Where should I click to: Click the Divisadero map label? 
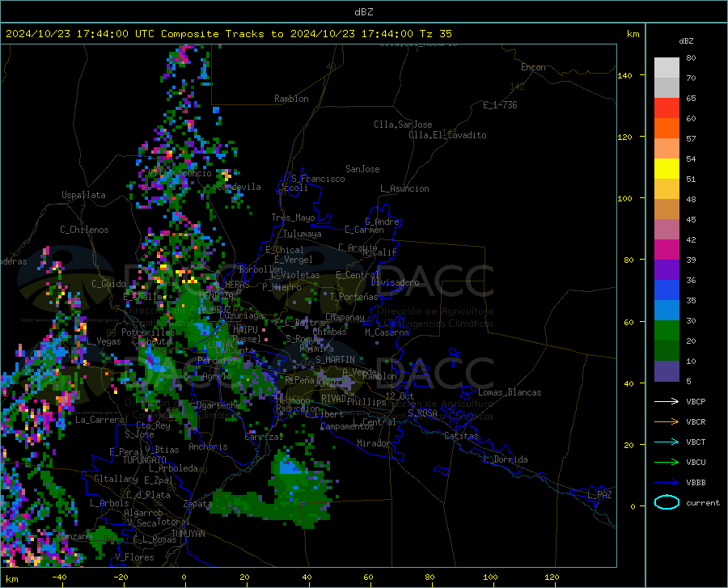(x=395, y=282)
